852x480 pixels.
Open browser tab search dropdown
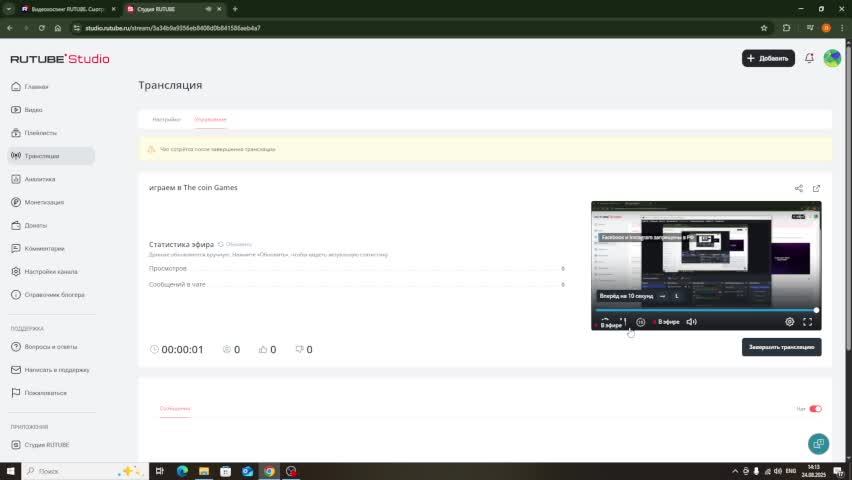(x=9, y=9)
